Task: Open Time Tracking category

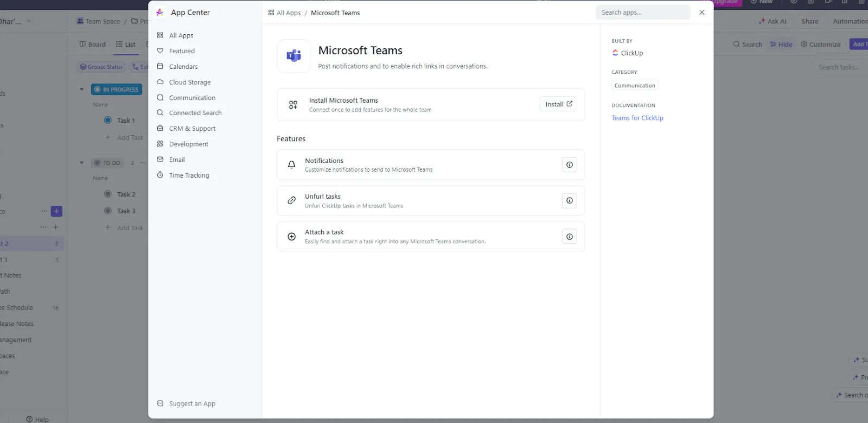Action: point(189,175)
